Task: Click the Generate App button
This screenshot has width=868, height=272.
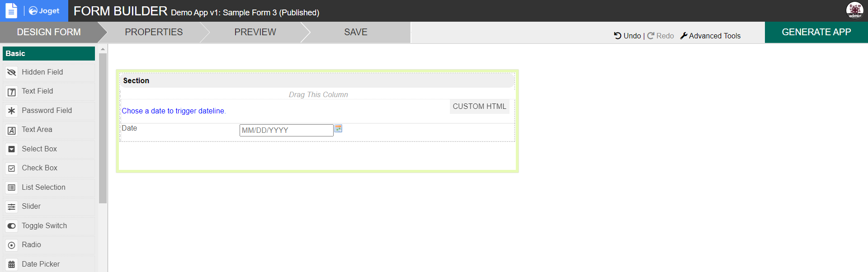Action: [816, 32]
